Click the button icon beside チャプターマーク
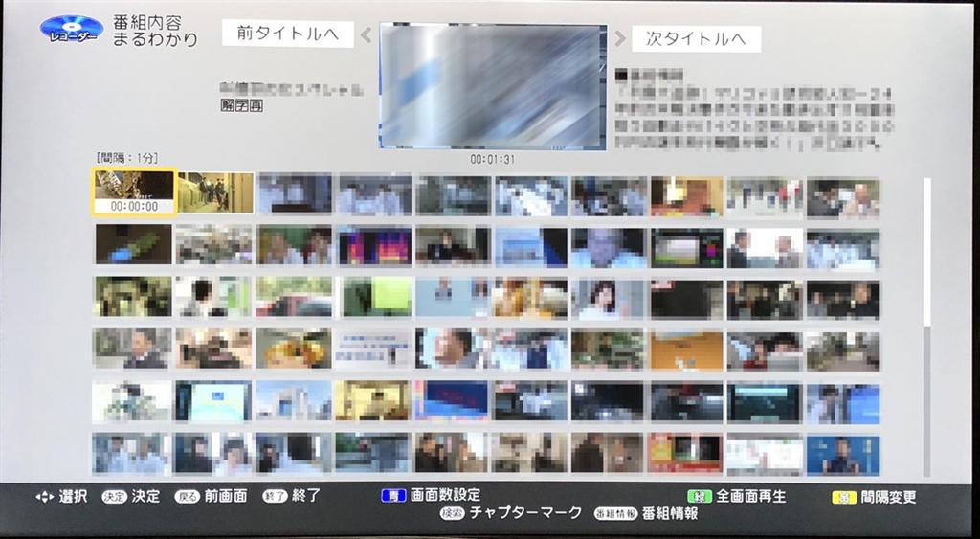Screen dimensions: 980x539 (452, 513)
